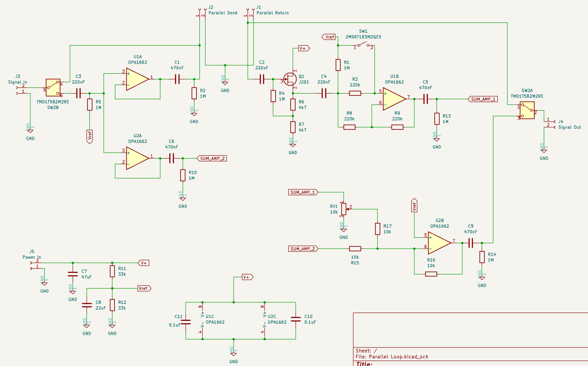
Task: Click the Signal Out J4 label
Action: coord(570,127)
